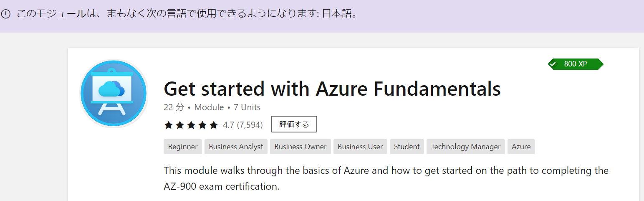The width and height of the screenshot is (644, 201).
Task: Click the Japanese availability banner message
Action: click(x=187, y=14)
